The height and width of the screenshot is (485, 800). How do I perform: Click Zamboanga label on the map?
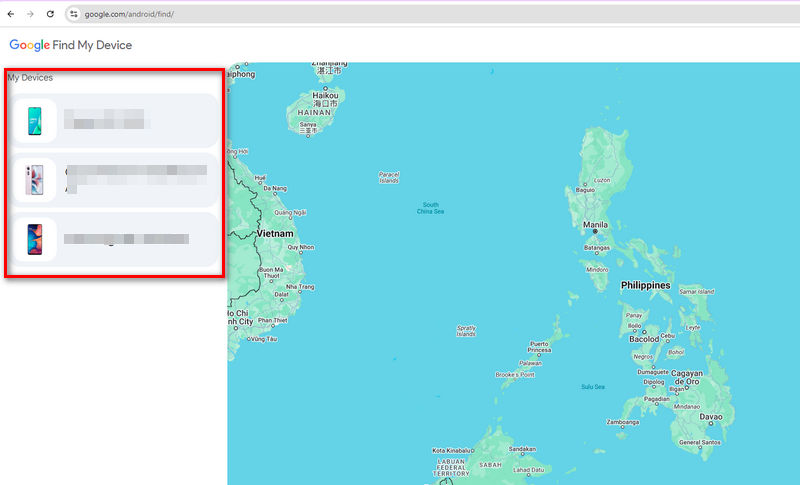pyautogui.click(x=622, y=422)
